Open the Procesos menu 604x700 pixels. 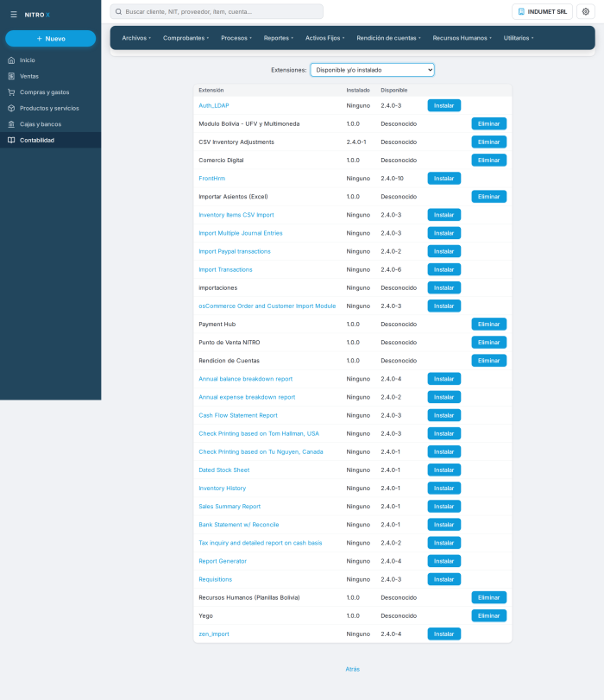[x=236, y=38]
